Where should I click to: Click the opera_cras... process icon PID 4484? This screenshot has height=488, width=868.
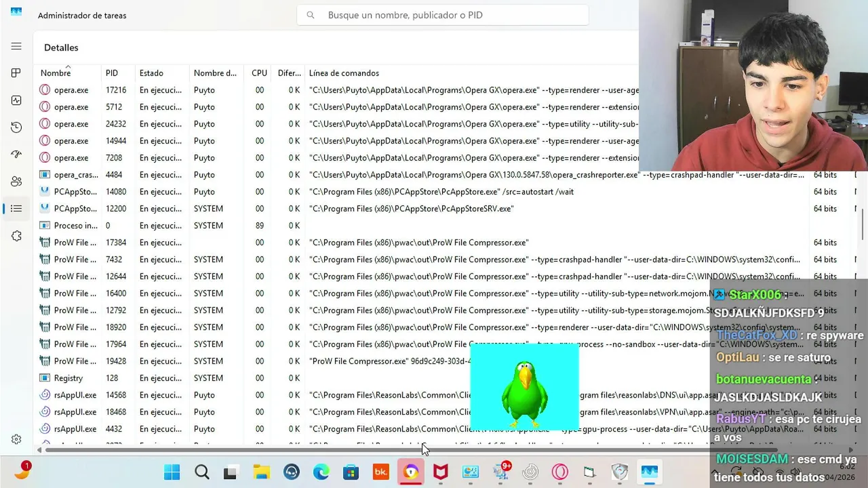(45, 175)
